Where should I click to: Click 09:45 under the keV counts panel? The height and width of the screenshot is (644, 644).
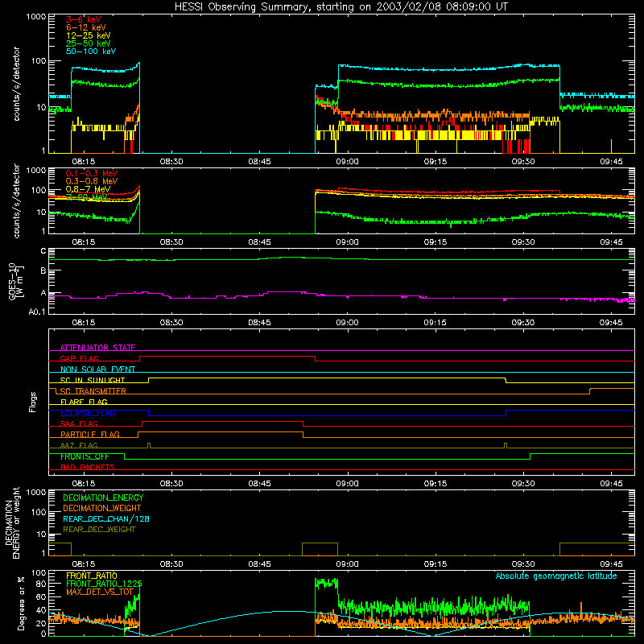click(x=611, y=162)
